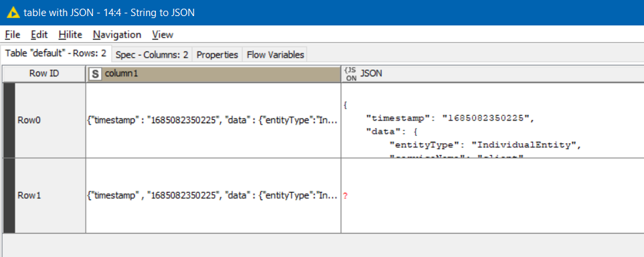Viewport: 644px width, 257px height.
Task: Click the dark hilite marker beside Row0
Action: click(x=9, y=120)
